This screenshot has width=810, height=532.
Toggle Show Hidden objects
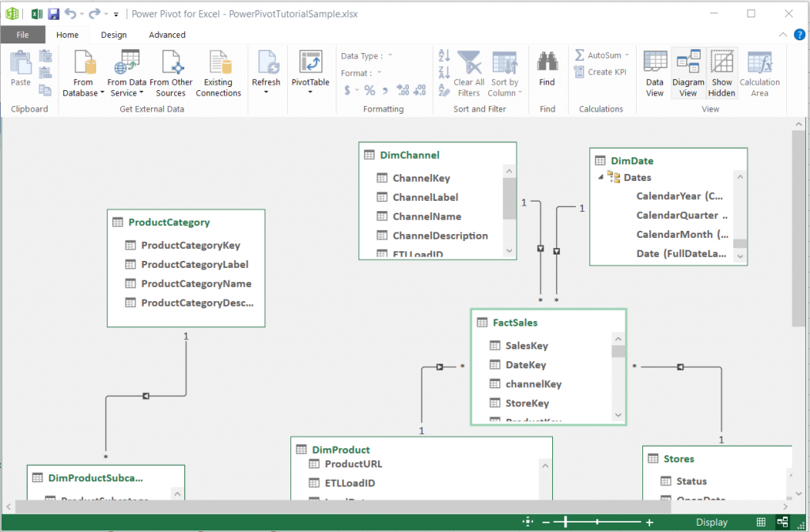click(722, 71)
